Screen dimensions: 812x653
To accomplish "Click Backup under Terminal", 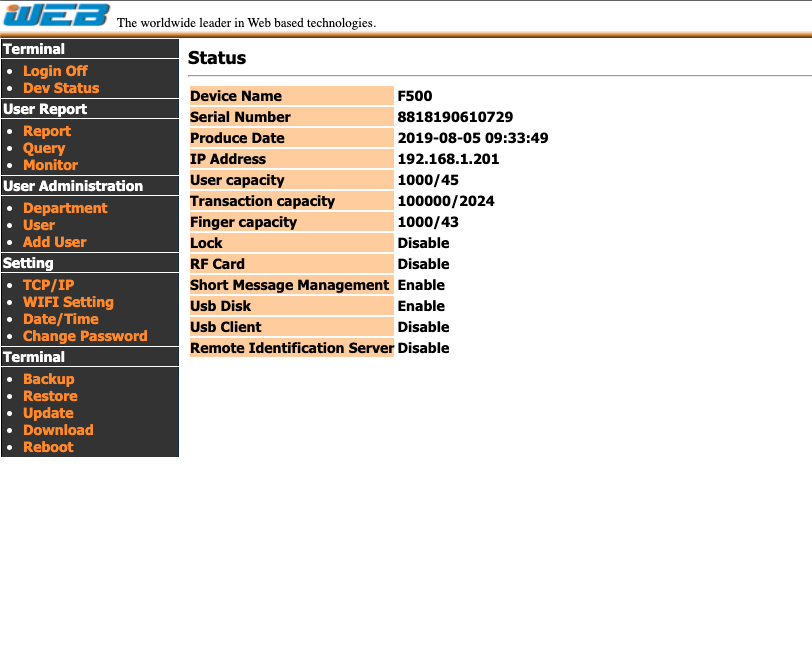I will point(49,379).
